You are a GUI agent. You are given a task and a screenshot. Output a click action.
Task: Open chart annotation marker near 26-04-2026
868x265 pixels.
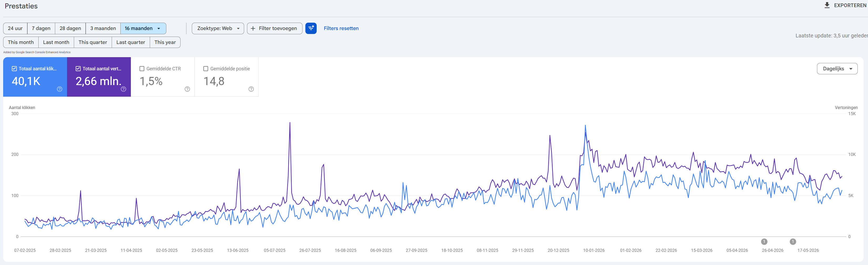764,242
